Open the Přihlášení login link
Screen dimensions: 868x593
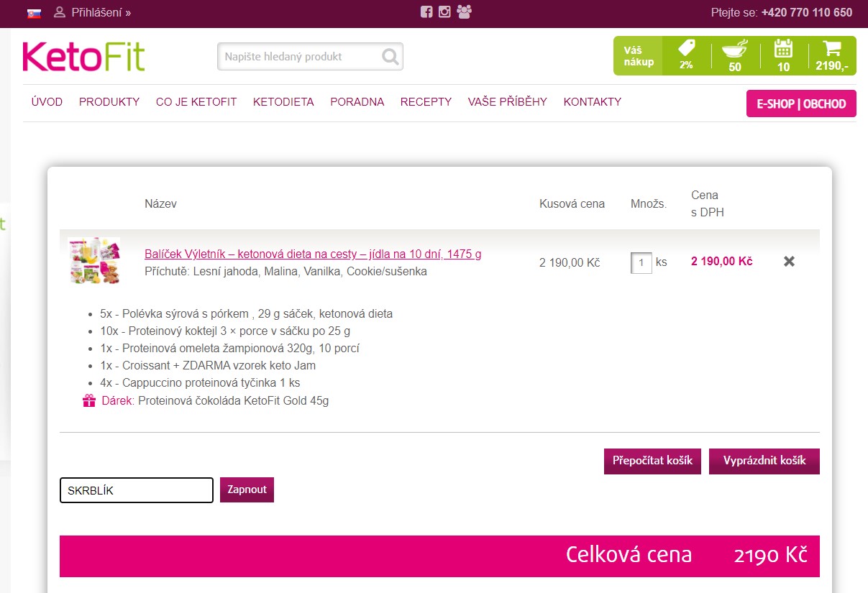(101, 12)
